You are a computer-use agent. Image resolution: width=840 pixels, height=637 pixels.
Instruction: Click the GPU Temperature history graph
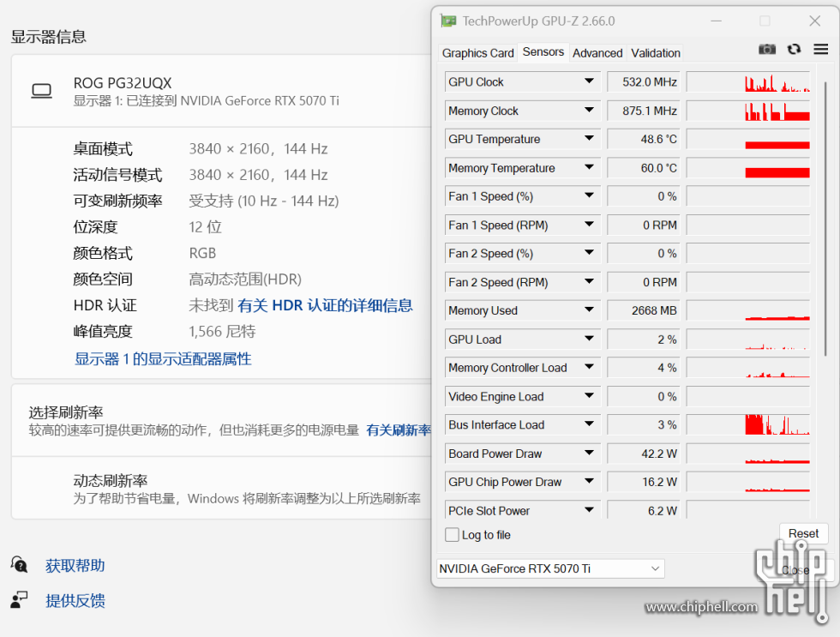[x=747, y=139]
